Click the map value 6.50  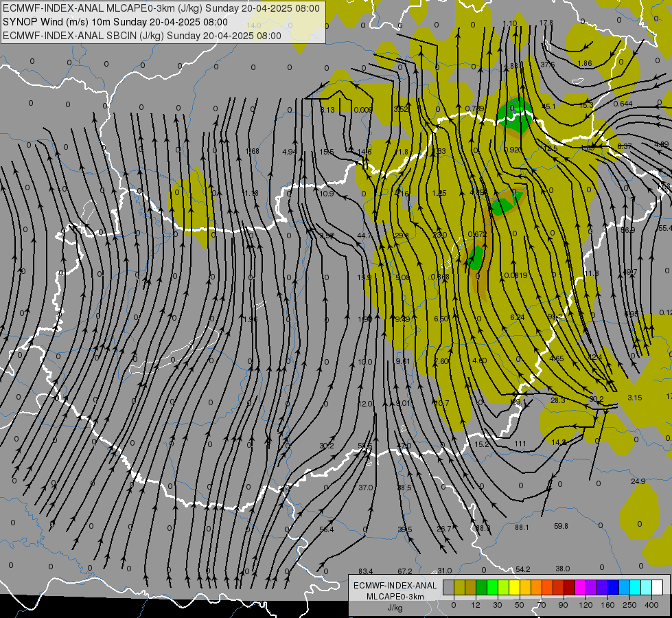click(x=441, y=319)
